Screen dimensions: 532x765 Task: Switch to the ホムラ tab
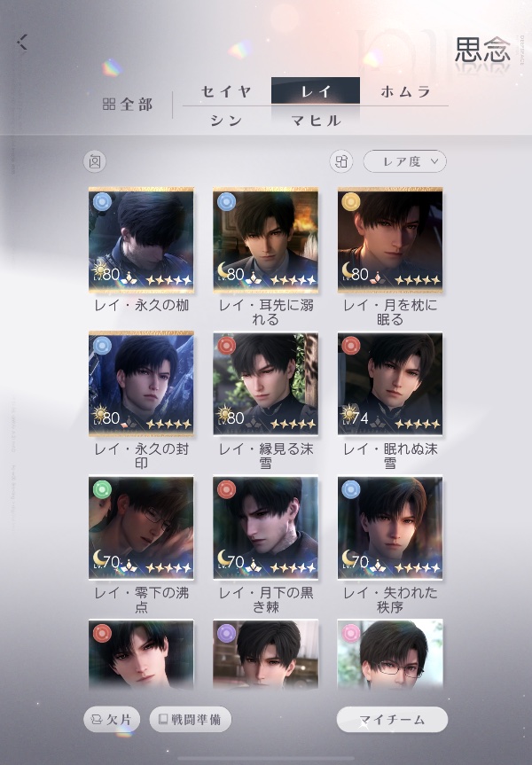(404, 91)
